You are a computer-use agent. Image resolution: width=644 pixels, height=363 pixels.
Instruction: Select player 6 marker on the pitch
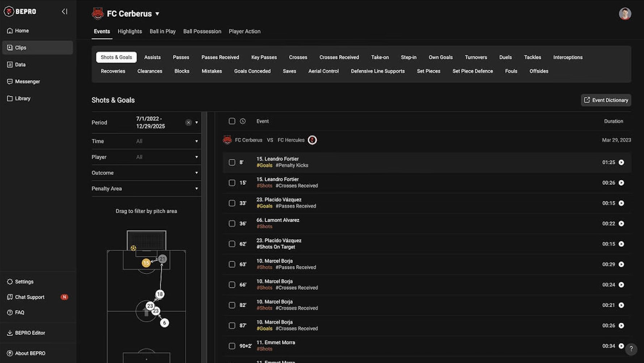click(164, 323)
